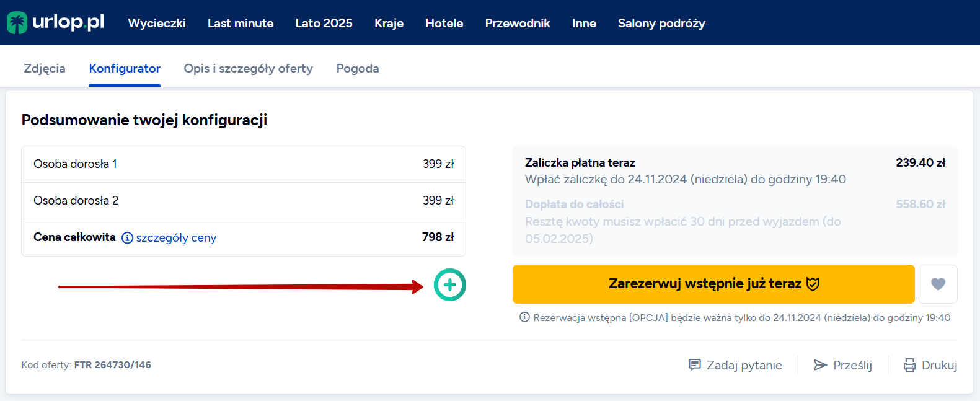Image resolution: width=980 pixels, height=401 pixels.
Task: Open the szczegóły ceny link
Action: (176, 238)
